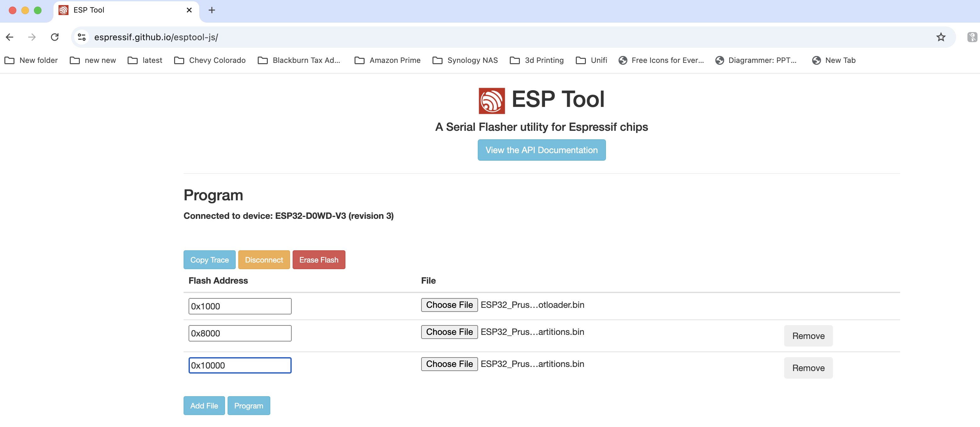980x427 pixels.
Task: Open the 3d Printing bookmarks folder
Action: point(537,60)
